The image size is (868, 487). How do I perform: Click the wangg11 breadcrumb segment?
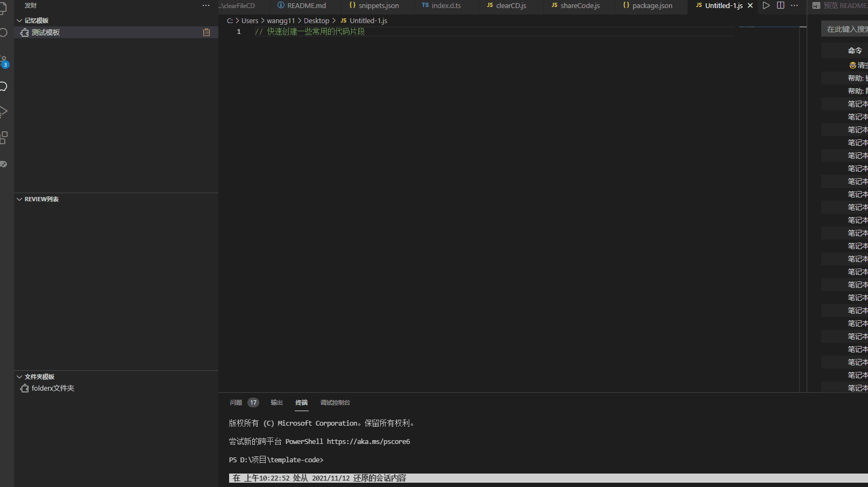click(x=281, y=20)
